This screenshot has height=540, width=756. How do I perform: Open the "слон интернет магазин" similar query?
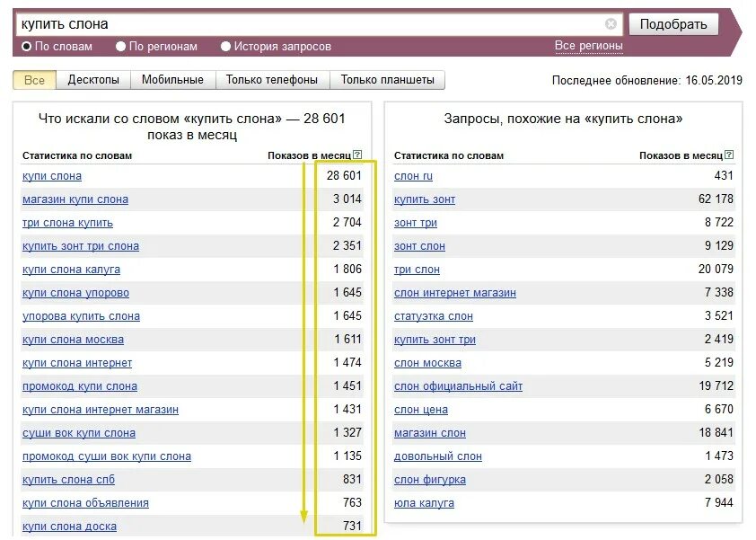(x=455, y=293)
